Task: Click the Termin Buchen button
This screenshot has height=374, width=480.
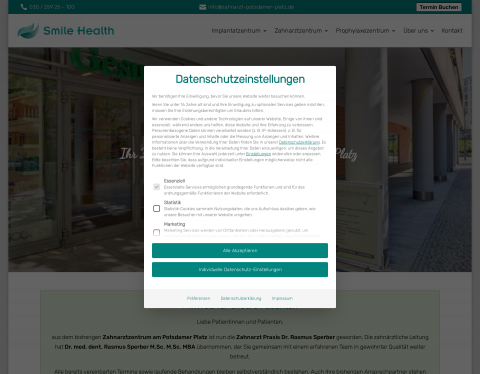Action: pos(439,7)
